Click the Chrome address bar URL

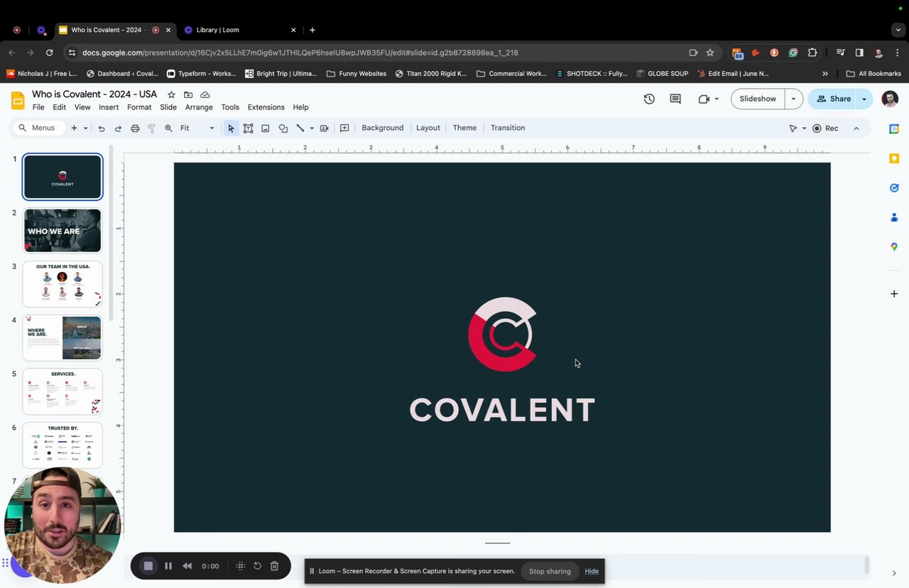tap(300, 53)
